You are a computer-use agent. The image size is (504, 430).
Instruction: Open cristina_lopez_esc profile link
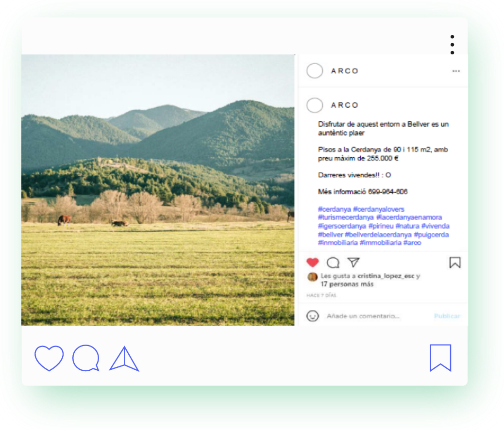[x=386, y=276]
